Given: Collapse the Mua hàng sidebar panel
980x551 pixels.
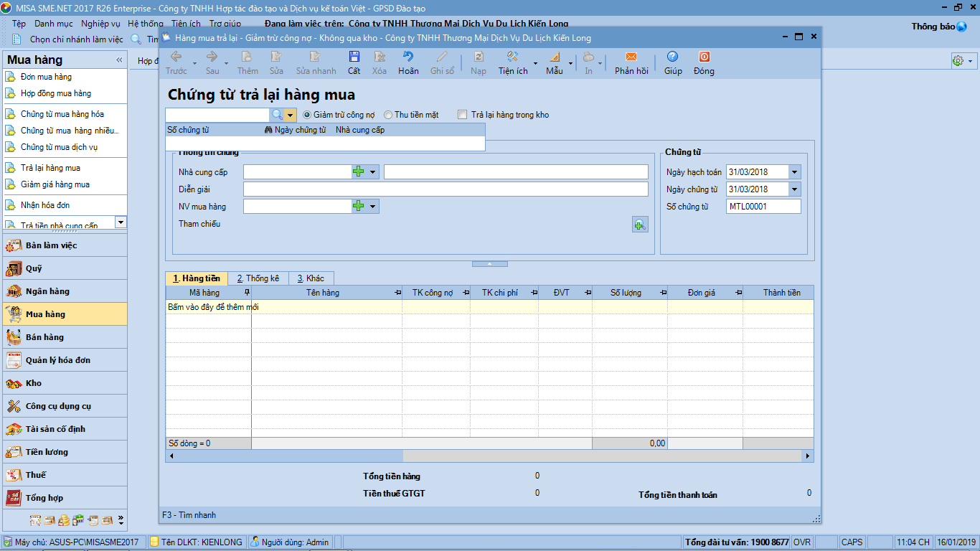Looking at the screenshot, I should (119, 60).
